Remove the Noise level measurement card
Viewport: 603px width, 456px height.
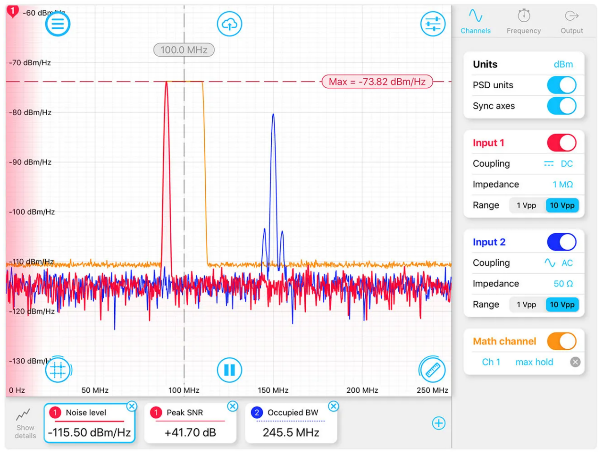132,405
